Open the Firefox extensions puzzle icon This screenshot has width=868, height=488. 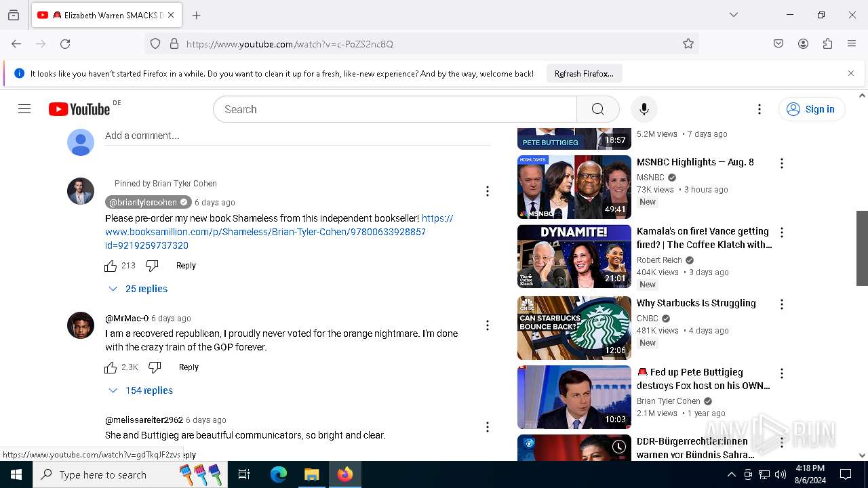click(x=827, y=43)
